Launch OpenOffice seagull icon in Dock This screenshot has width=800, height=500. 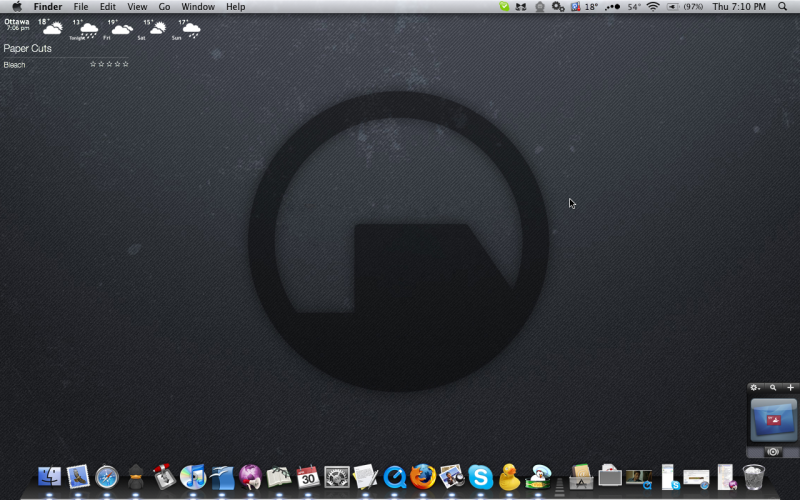pyautogui.click(x=222, y=478)
